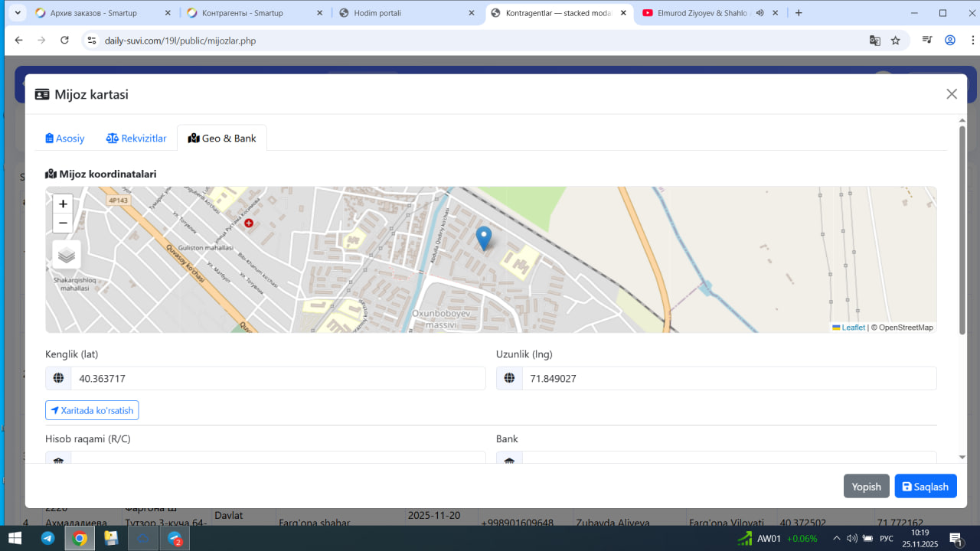Image resolution: width=980 pixels, height=551 pixels.
Task: Click the Uzunlik (lng) input field
Action: click(728, 379)
